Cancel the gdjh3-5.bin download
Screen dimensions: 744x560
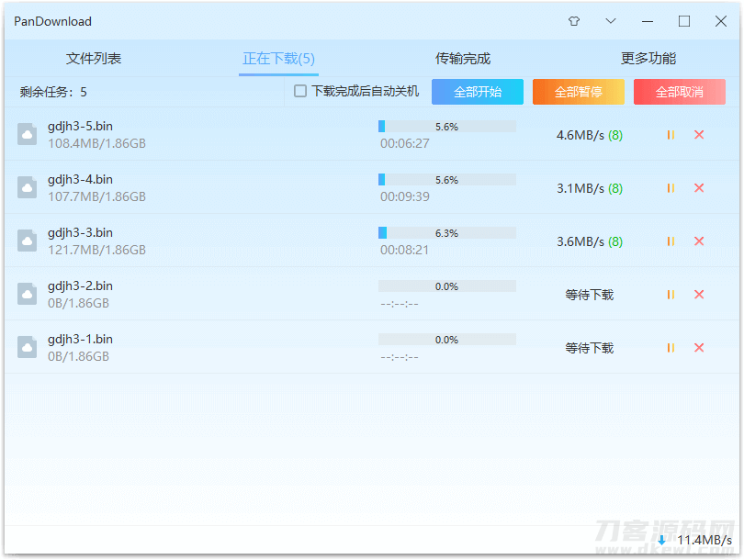tap(698, 135)
